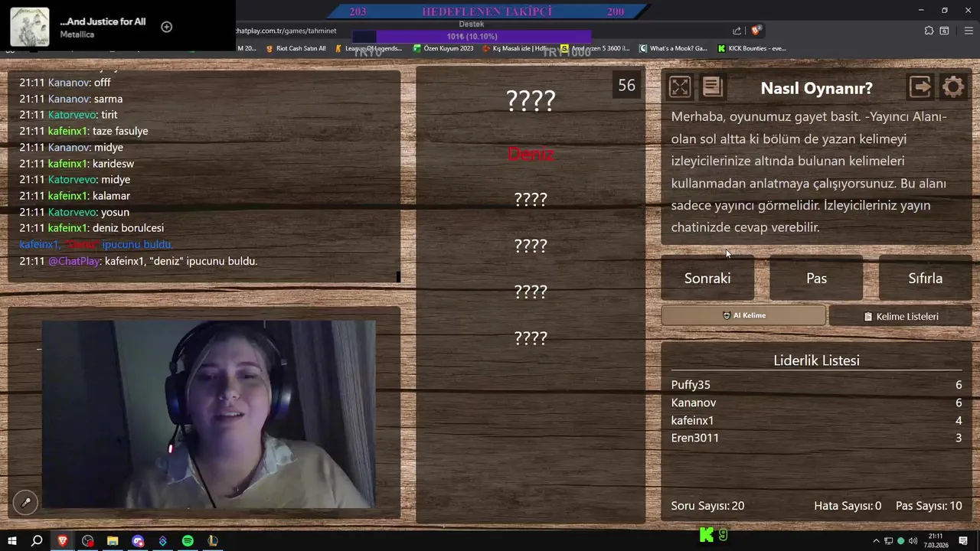The image size is (980, 551).
Task: Open Spotify from the taskbar
Action: click(x=188, y=541)
